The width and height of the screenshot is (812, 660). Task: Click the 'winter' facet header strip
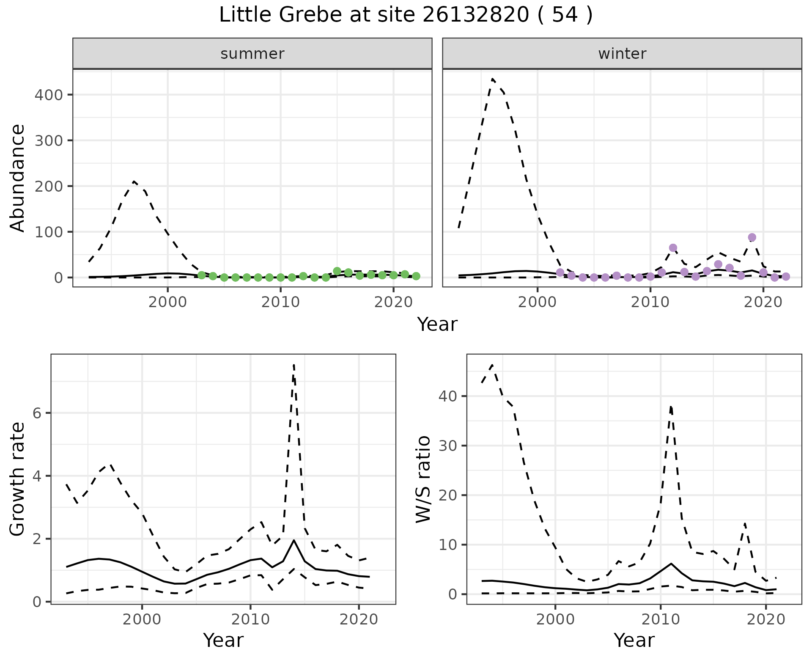click(622, 54)
